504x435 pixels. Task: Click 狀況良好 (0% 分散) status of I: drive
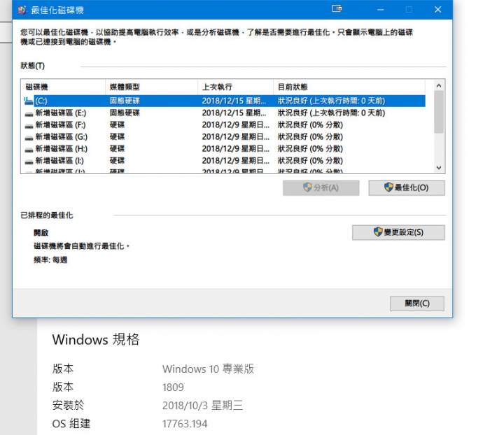310,160
